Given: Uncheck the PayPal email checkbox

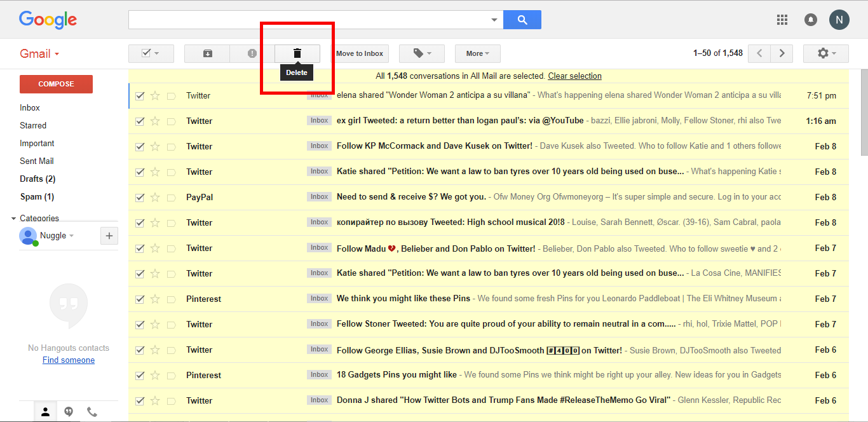Looking at the screenshot, I should pyautogui.click(x=140, y=197).
